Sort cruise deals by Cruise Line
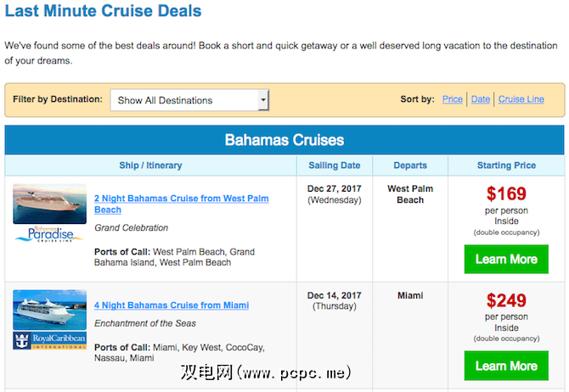The width and height of the screenshot is (569, 392). (521, 99)
